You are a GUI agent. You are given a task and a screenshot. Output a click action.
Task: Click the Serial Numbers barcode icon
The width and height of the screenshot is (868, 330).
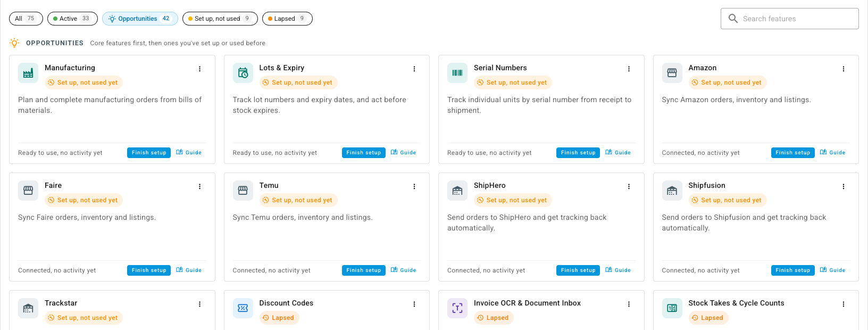[x=457, y=73]
